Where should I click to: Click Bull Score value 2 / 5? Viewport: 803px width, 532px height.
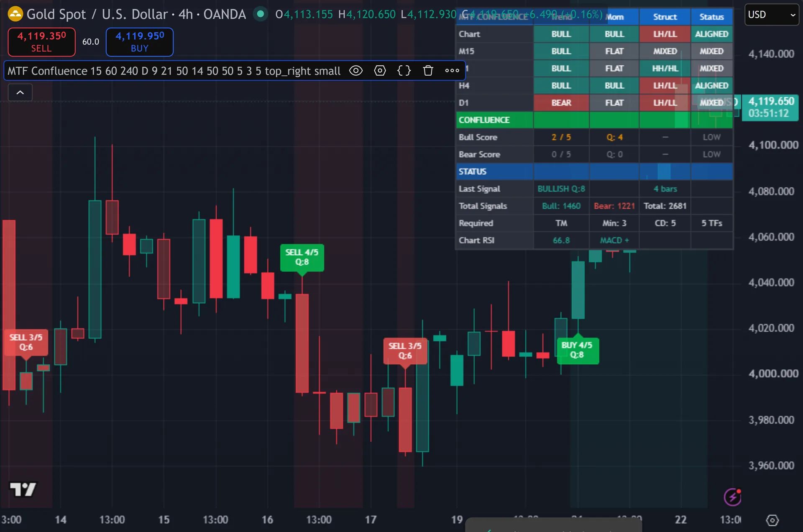click(561, 137)
